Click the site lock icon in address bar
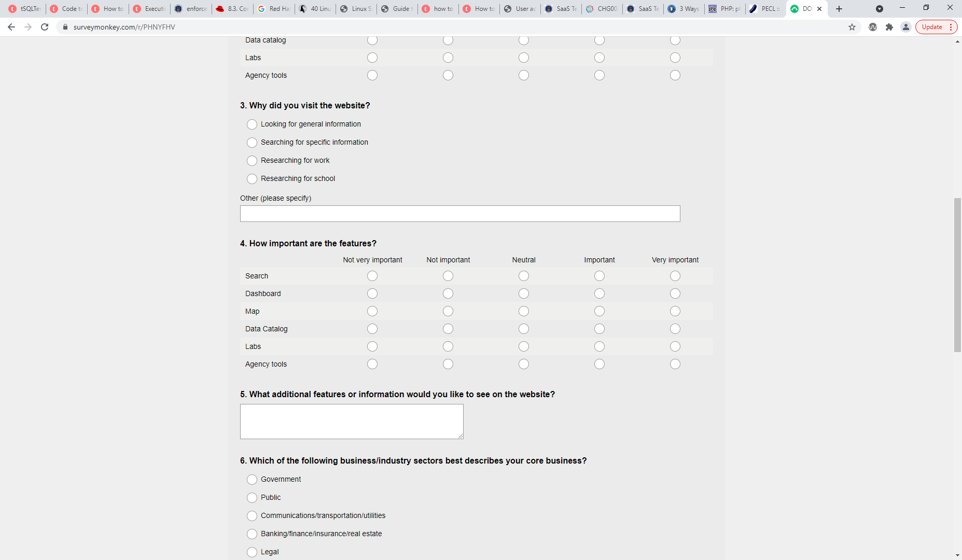The image size is (962, 560). [x=65, y=27]
